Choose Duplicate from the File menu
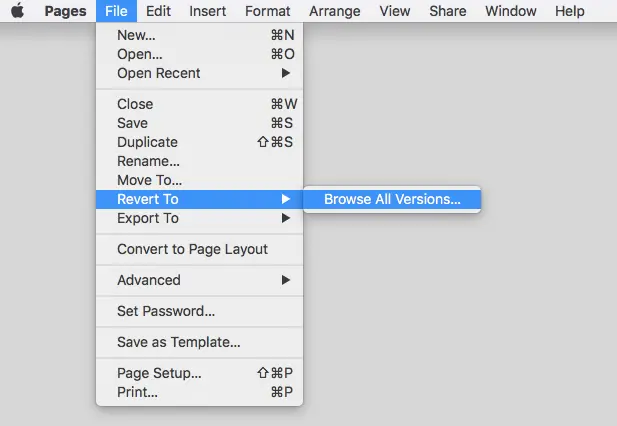This screenshot has width=617, height=426. (147, 142)
